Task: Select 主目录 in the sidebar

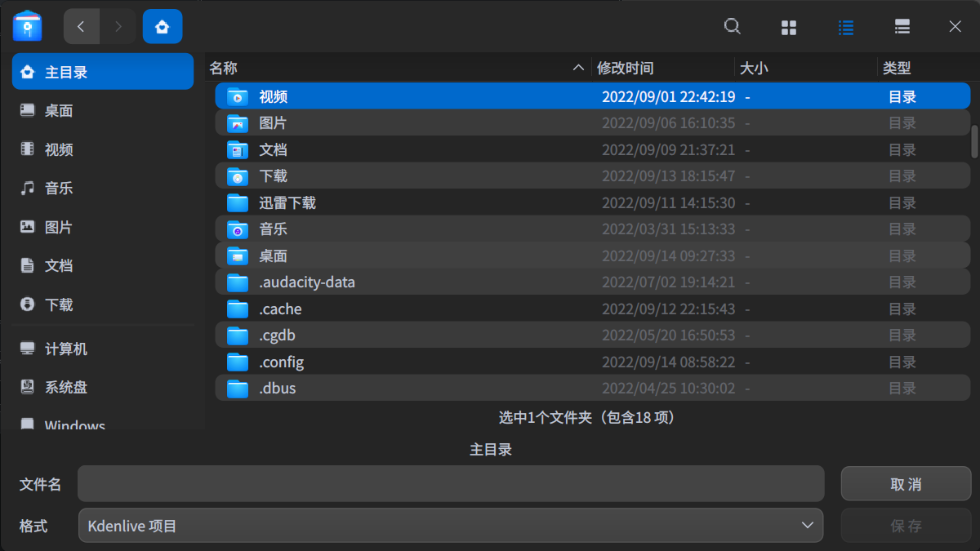Action: point(103,72)
